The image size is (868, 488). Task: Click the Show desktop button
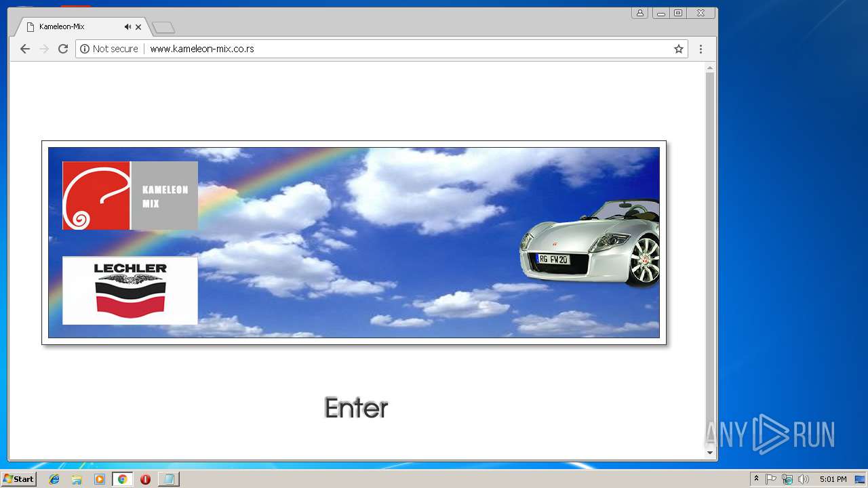(x=860, y=479)
